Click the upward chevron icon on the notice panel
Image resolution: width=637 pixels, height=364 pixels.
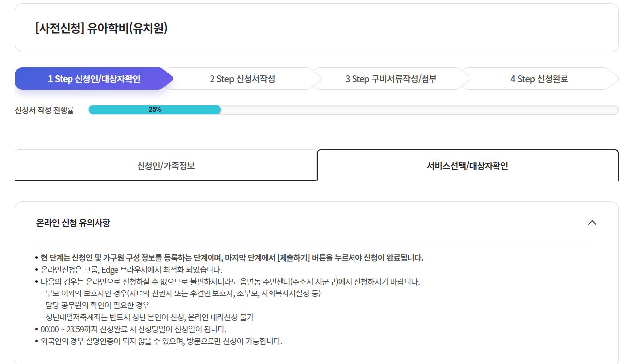click(592, 223)
